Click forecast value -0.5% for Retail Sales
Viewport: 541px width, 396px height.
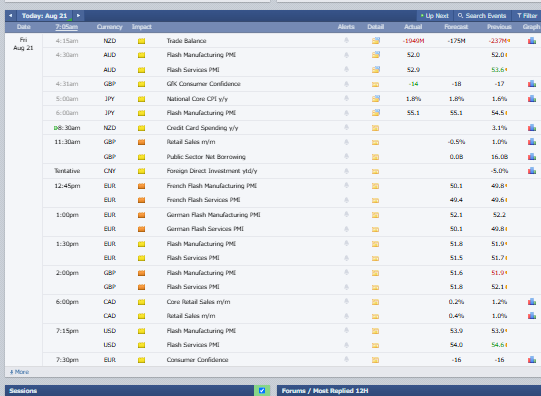point(456,142)
